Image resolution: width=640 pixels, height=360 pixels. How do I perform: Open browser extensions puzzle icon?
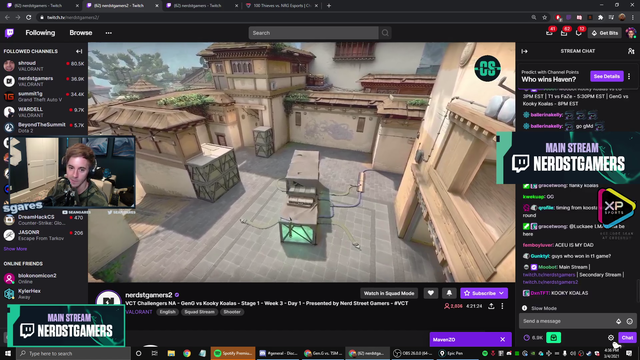click(600, 18)
